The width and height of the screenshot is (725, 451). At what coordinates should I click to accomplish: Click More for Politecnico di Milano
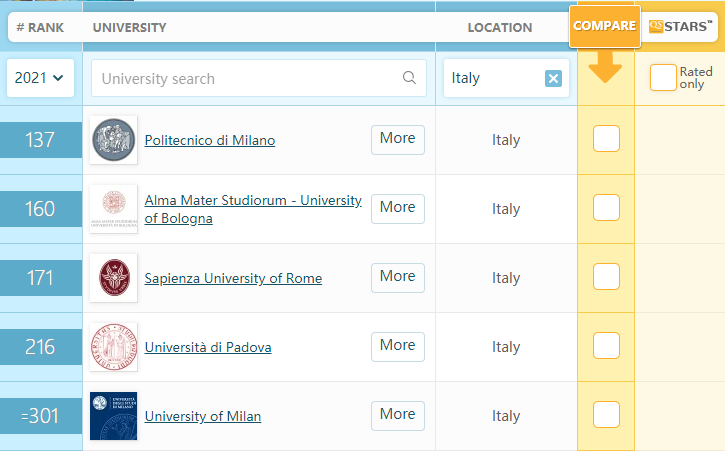(398, 139)
